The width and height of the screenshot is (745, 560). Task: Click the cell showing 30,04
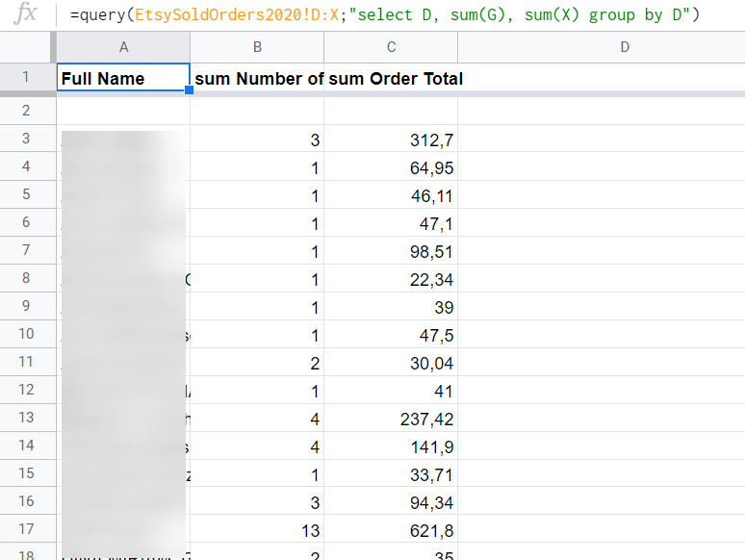point(391,363)
